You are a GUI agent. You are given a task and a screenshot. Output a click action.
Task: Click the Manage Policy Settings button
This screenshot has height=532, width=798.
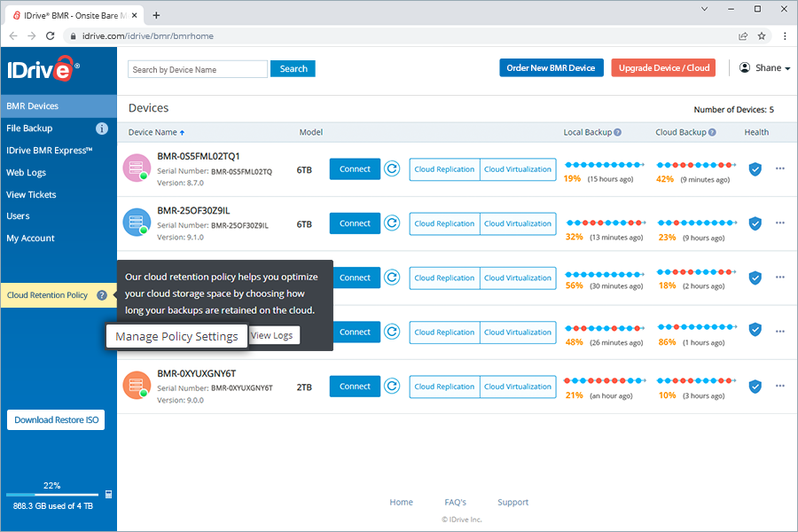tap(176, 336)
